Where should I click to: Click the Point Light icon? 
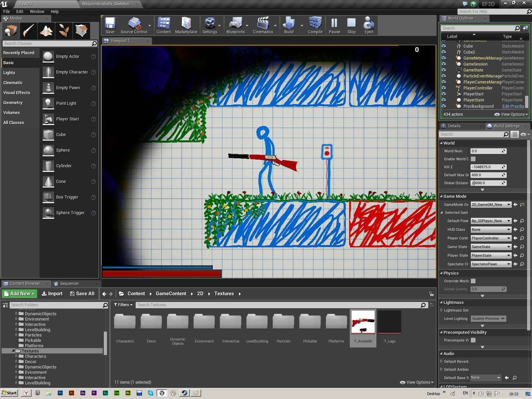click(x=48, y=103)
